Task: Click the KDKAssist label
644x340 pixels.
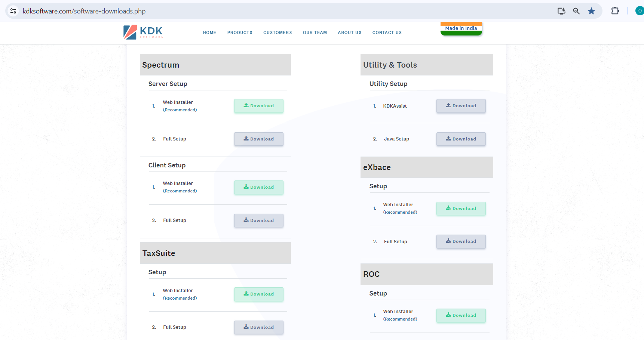Action: (395, 106)
